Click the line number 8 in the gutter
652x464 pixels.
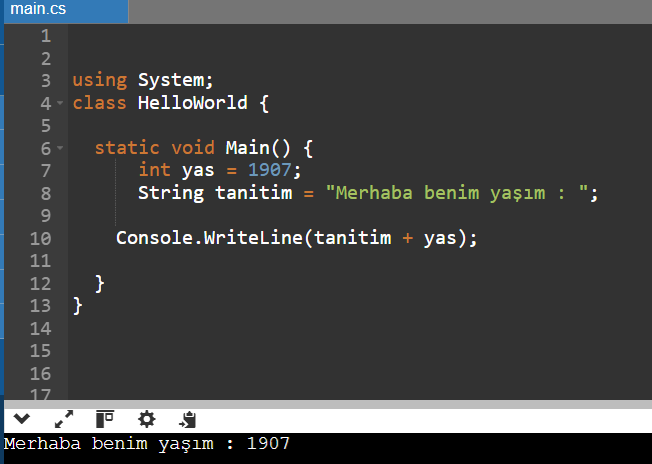pyautogui.click(x=46, y=193)
